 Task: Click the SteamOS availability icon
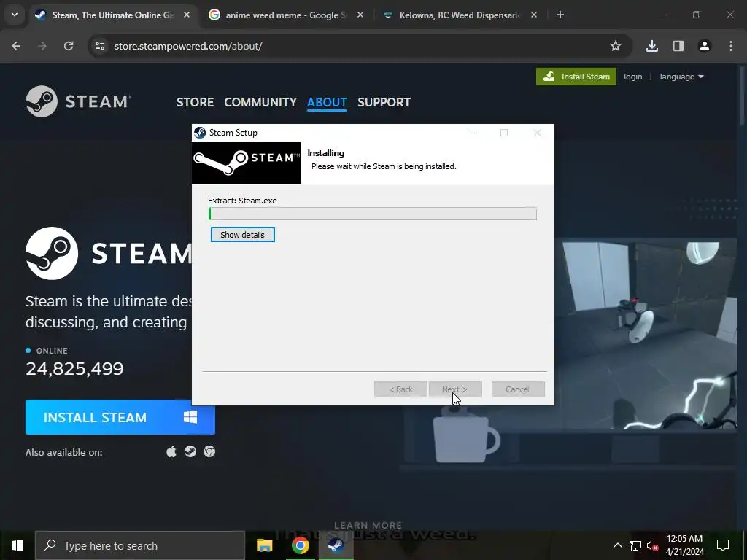190,451
